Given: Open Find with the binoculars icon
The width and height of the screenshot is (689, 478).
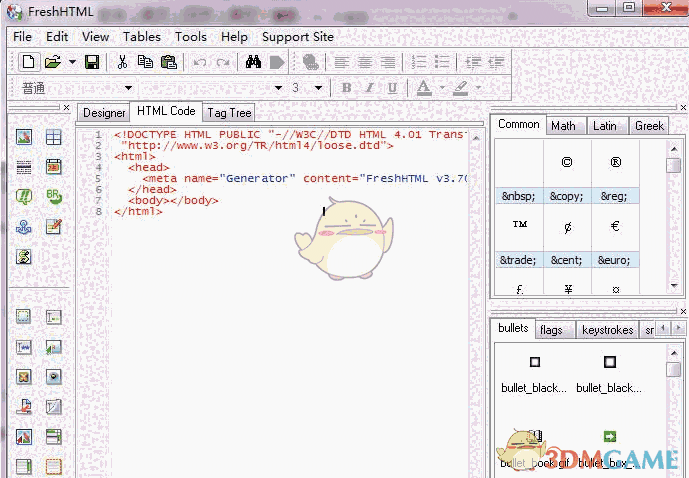Looking at the screenshot, I should (253, 62).
